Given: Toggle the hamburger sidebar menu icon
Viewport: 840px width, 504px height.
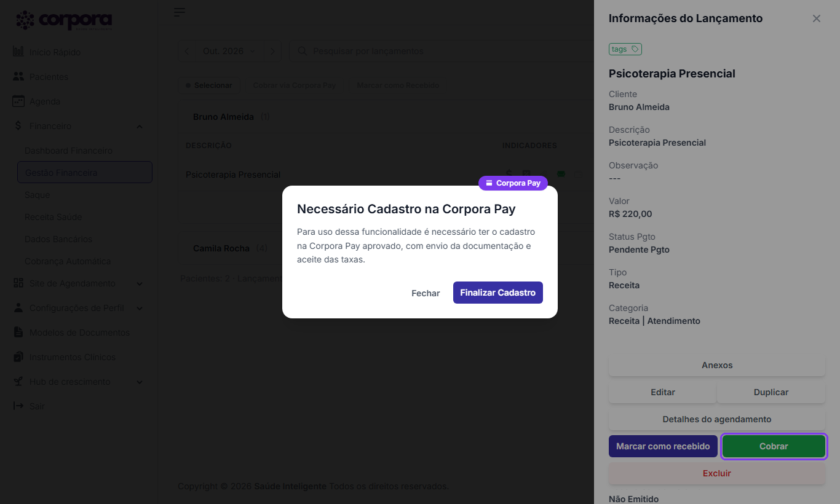Looking at the screenshot, I should [x=180, y=12].
